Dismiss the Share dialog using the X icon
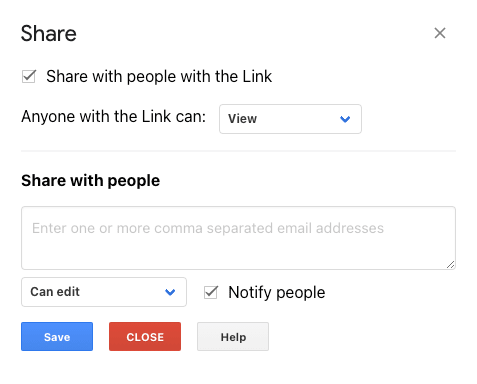The image size is (477, 384). click(x=440, y=33)
